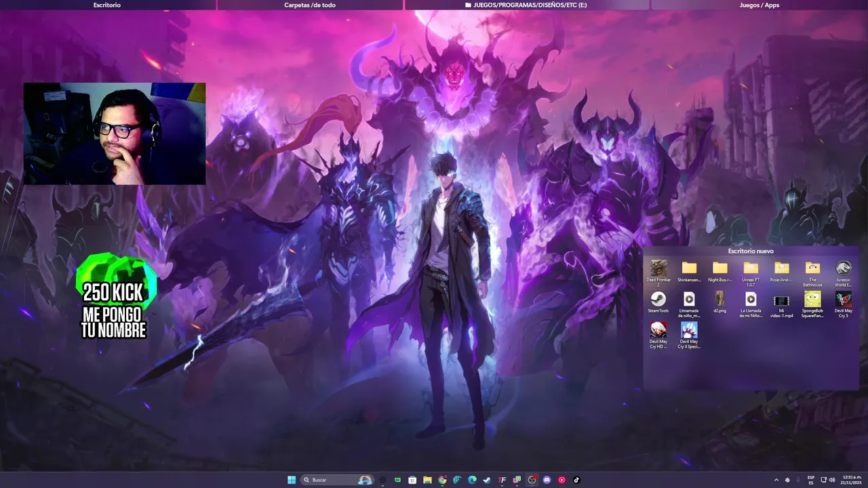Switch to the Escritorio tab

(x=107, y=5)
